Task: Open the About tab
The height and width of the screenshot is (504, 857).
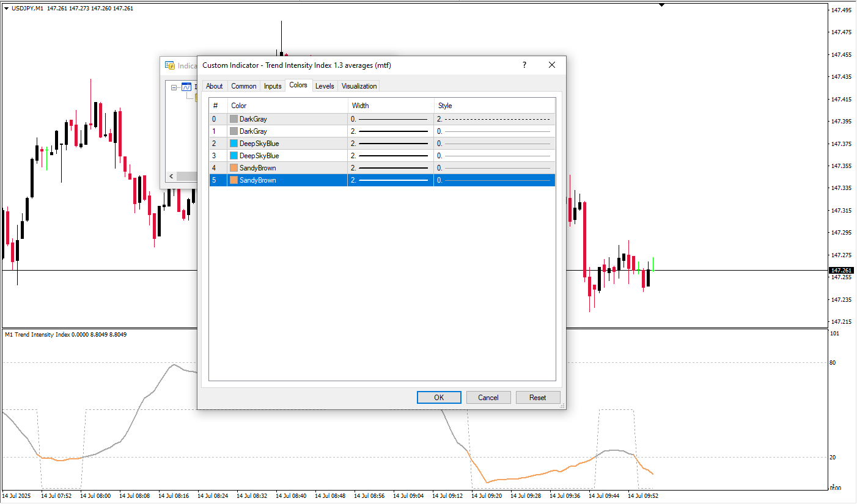Action: pyautogui.click(x=214, y=86)
